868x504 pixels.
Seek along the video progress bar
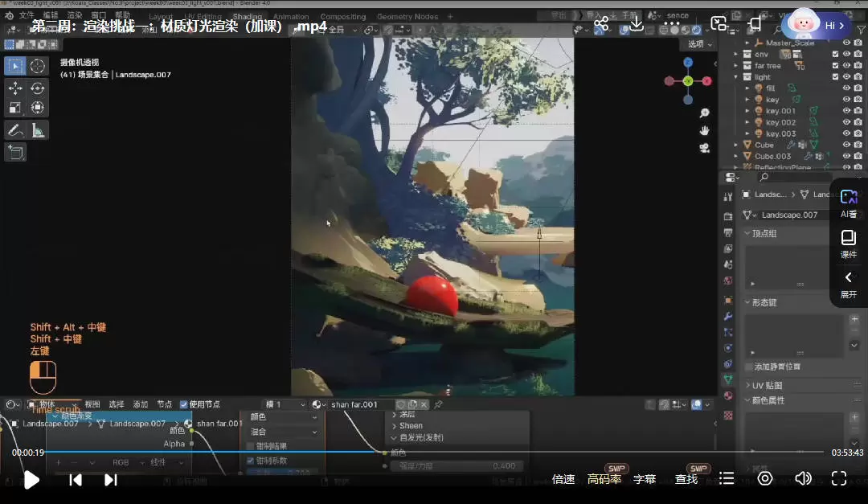click(x=435, y=452)
